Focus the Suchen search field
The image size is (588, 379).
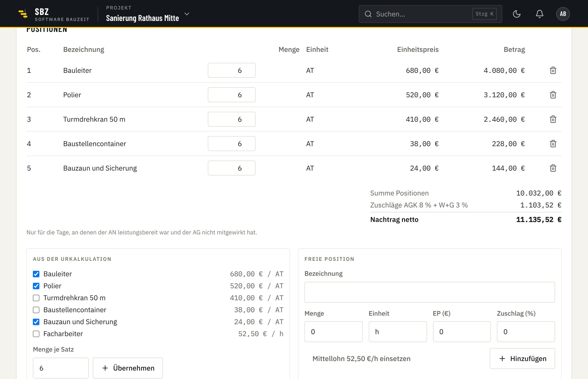click(430, 14)
